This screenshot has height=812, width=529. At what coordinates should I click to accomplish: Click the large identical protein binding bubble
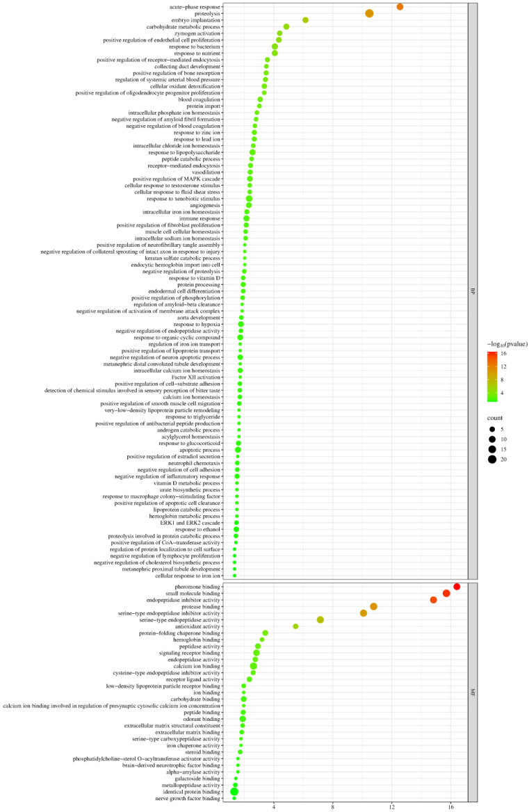point(234,792)
